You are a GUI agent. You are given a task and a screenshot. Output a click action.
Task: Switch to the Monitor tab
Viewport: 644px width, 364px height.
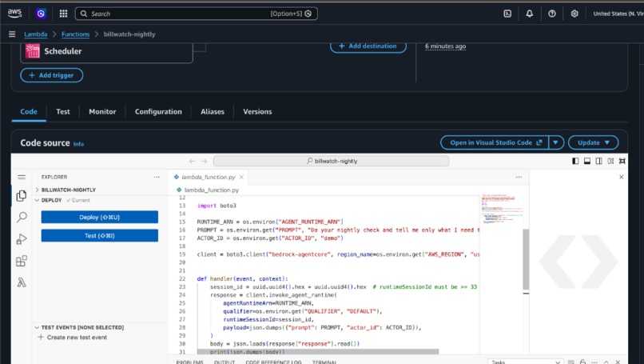click(102, 111)
